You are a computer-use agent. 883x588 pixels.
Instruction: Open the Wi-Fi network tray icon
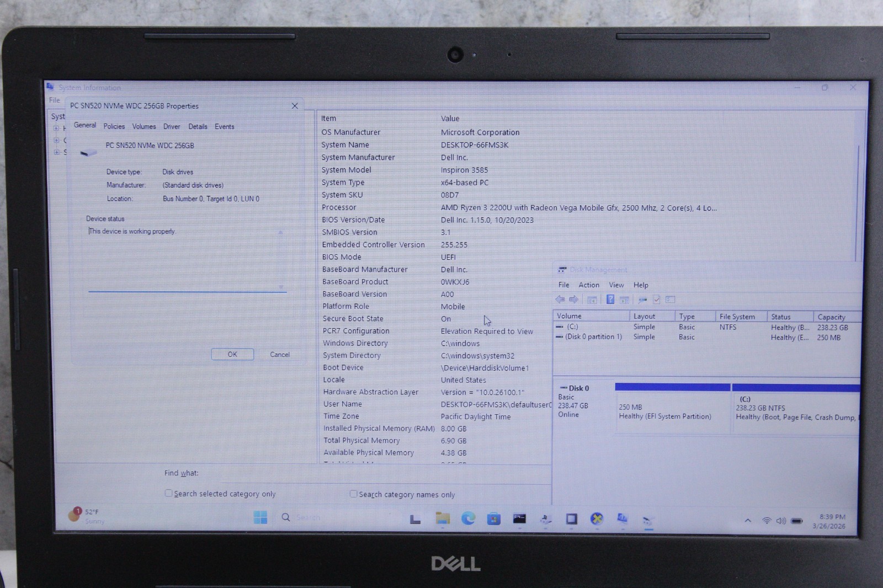767,521
